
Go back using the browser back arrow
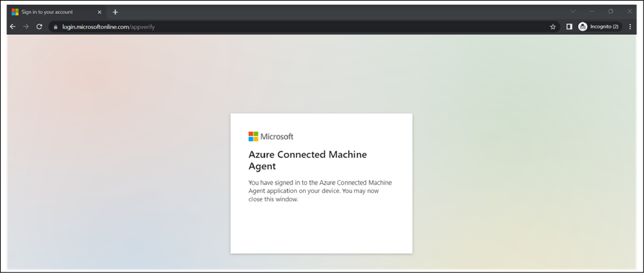click(13, 26)
